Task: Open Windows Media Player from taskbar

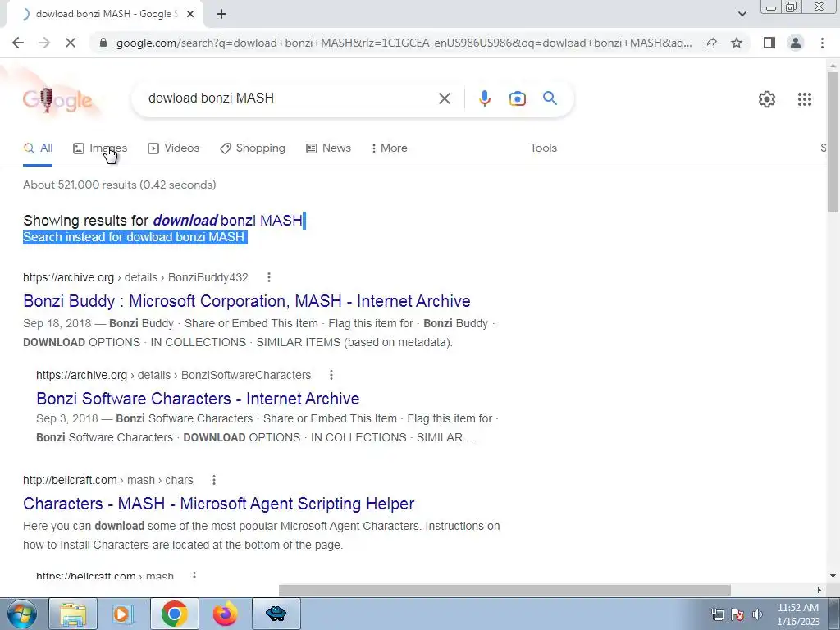Action: click(x=123, y=614)
